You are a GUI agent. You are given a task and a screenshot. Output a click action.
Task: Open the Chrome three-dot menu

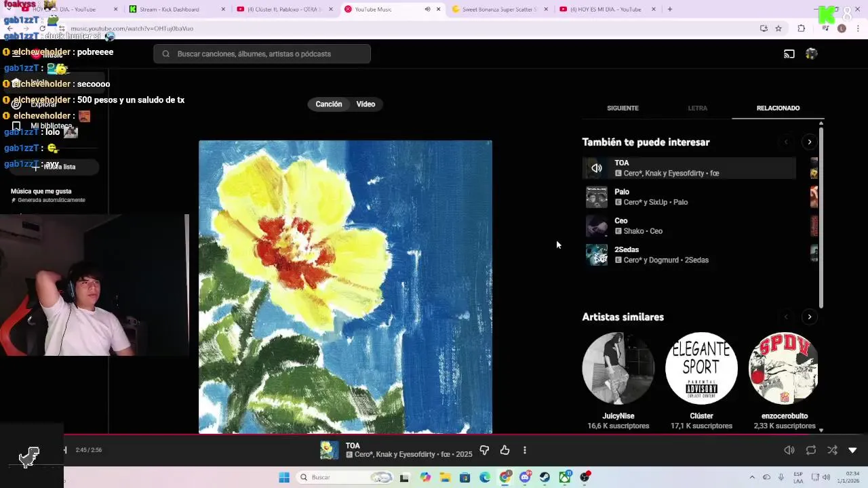click(x=859, y=28)
